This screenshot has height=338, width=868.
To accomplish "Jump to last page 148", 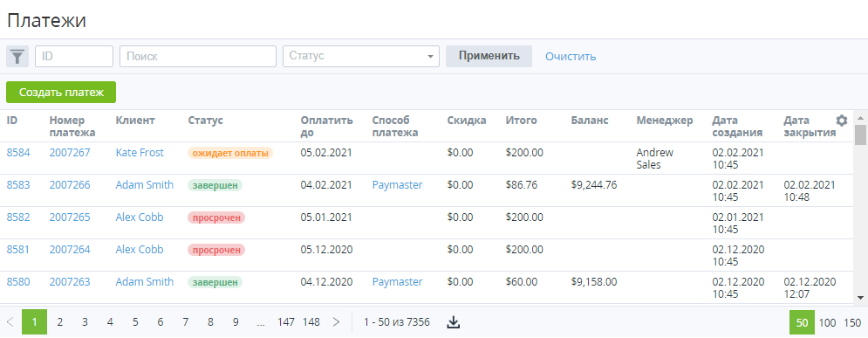I will pos(311,322).
